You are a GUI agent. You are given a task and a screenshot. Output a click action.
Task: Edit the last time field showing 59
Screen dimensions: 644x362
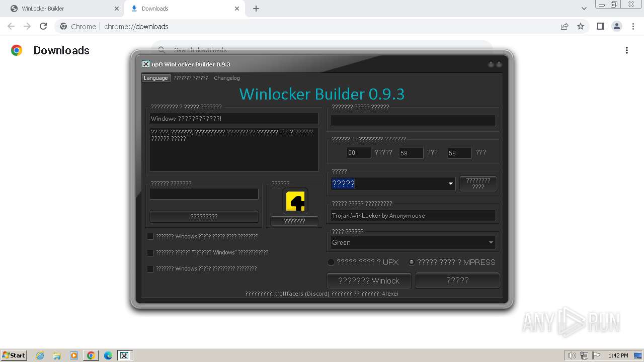(x=459, y=153)
